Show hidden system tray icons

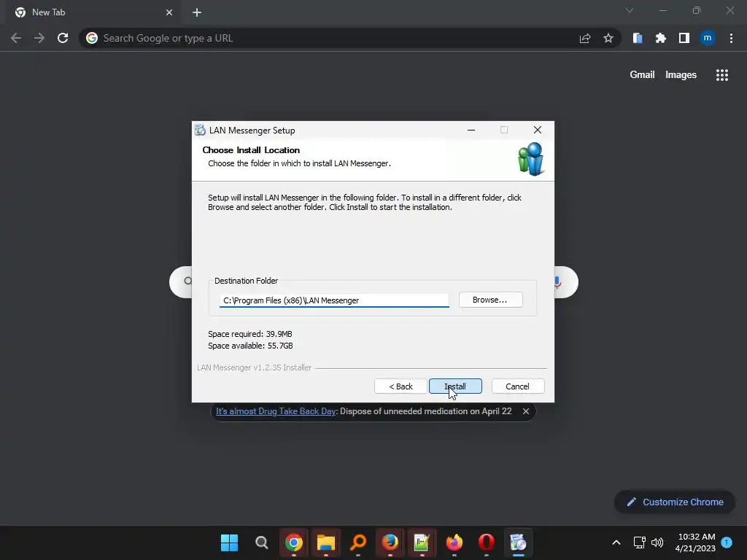(616, 542)
